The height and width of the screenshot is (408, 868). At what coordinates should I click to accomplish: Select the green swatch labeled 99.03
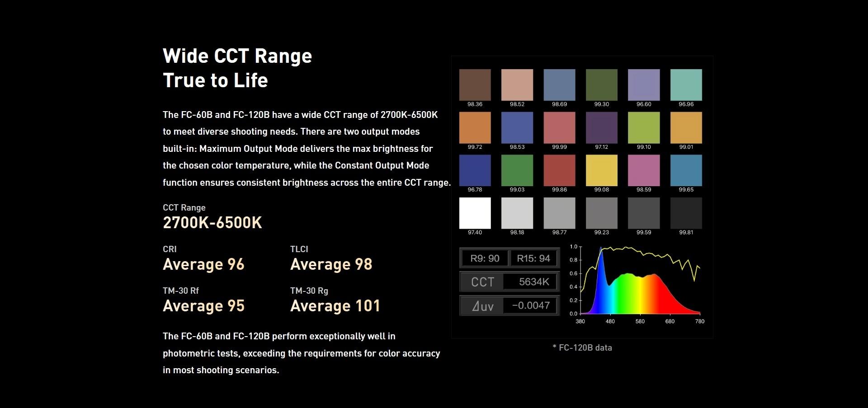pos(517,170)
